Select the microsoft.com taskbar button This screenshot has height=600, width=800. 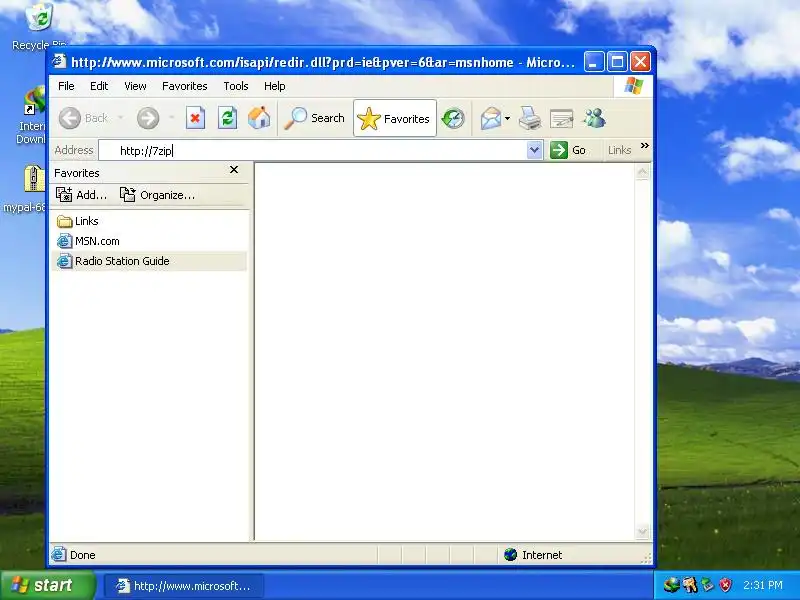pyautogui.click(x=184, y=586)
